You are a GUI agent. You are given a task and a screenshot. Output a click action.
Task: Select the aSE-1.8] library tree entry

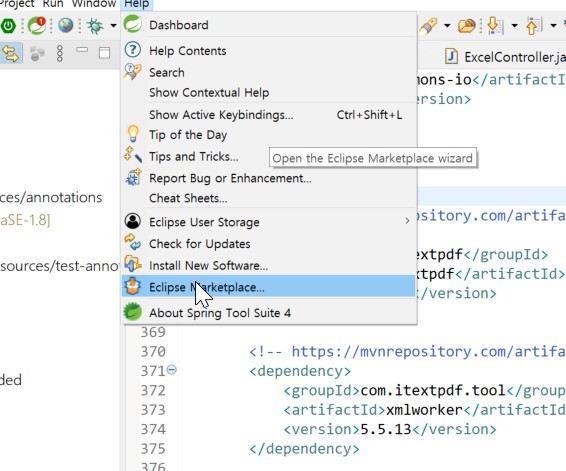[x=25, y=220]
